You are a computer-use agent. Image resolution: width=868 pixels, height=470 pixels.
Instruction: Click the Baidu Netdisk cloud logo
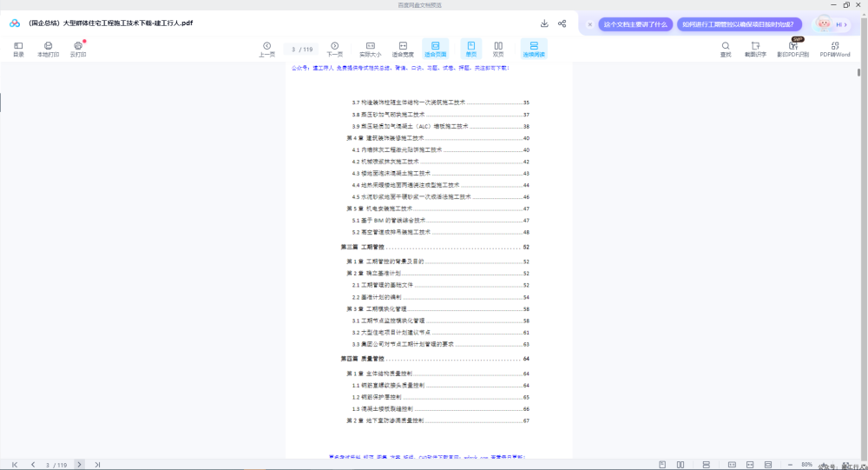(15, 23)
